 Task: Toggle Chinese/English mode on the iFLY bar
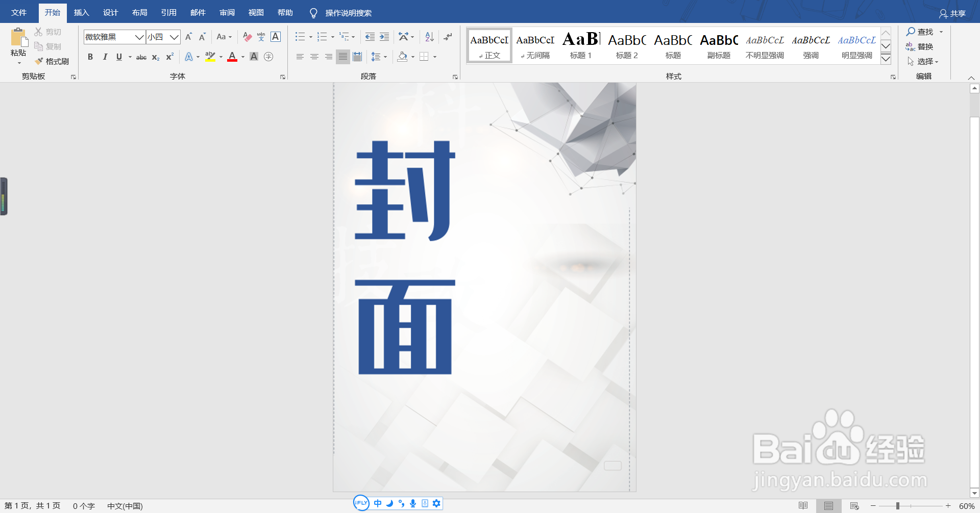coord(378,503)
